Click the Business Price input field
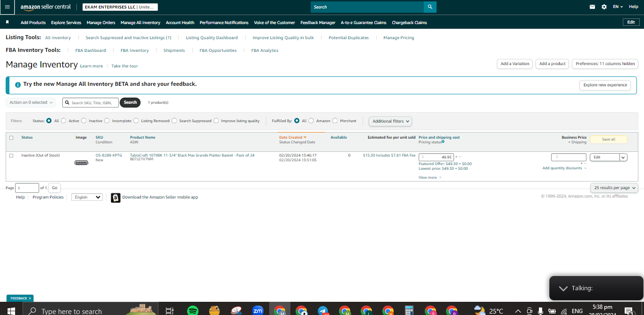This screenshot has height=315, width=644. [x=569, y=157]
